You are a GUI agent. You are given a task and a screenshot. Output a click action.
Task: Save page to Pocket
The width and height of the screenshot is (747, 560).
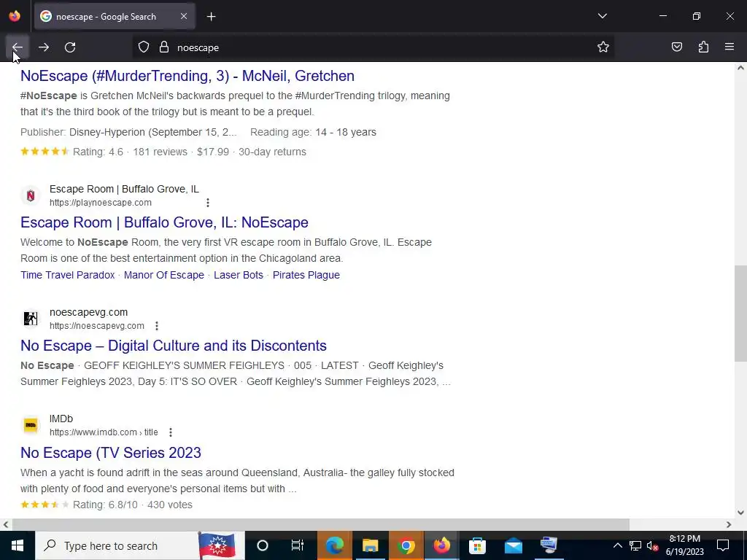pos(676,47)
